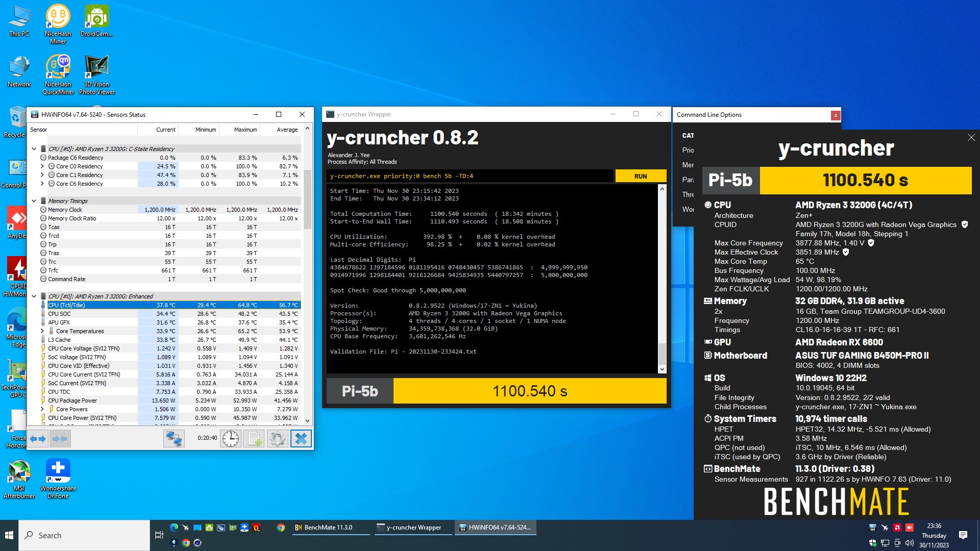Open the Network desktop icon

[x=19, y=71]
